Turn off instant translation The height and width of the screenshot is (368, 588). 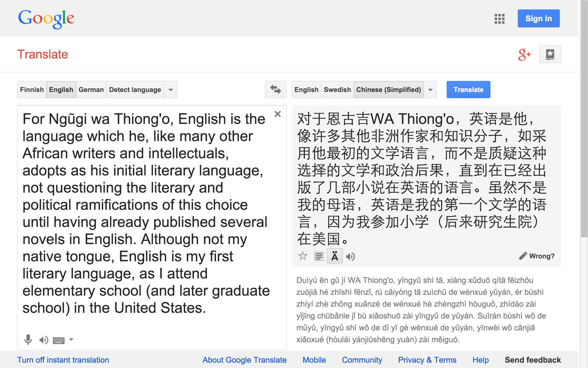[x=63, y=360]
